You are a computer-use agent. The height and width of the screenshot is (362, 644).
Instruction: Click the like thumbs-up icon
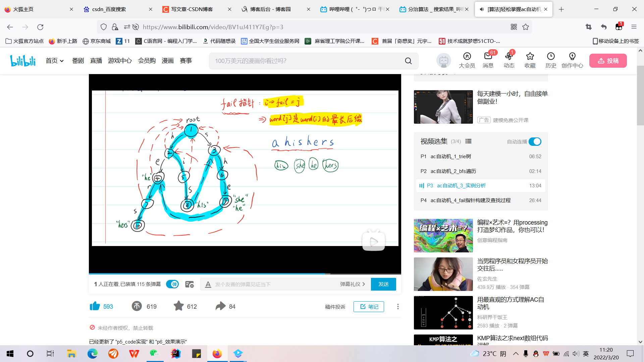click(x=95, y=306)
